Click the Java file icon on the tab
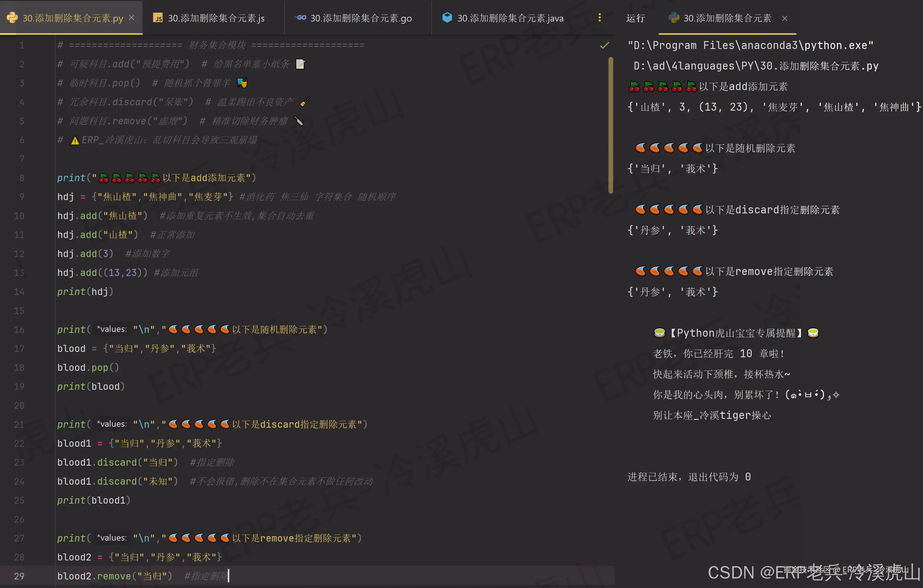The height and width of the screenshot is (588, 923). (447, 18)
